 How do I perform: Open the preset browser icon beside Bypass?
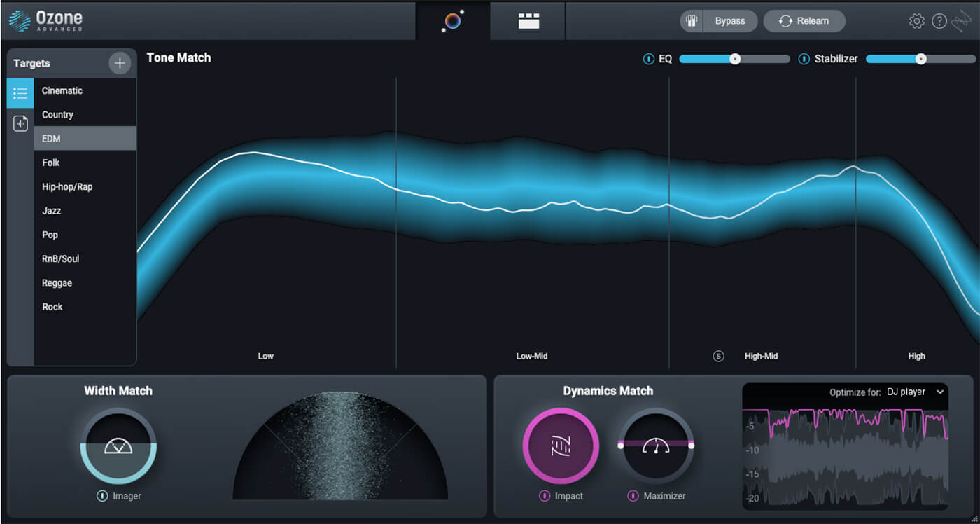tap(692, 21)
